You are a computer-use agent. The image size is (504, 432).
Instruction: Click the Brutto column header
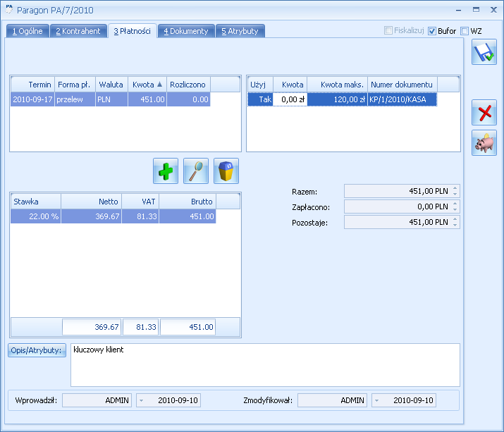click(x=188, y=202)
